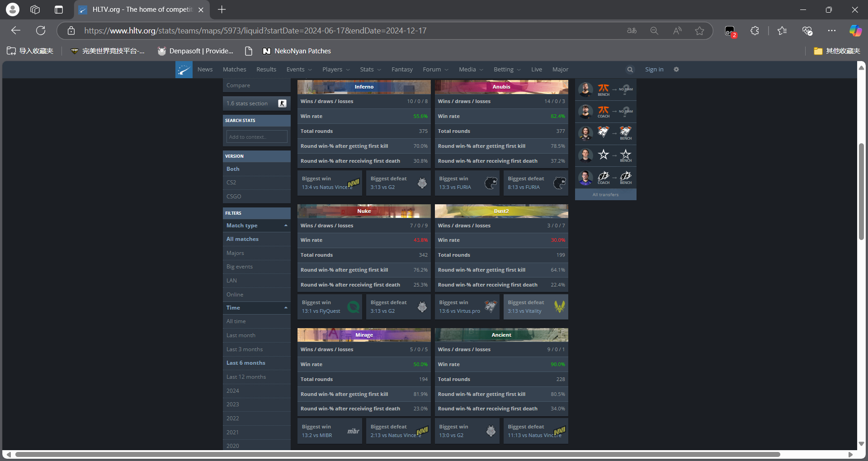Expand the Stats dropdown menu
Screen dimensions: 868x461
pyautogui.click(x=370, y=70)
